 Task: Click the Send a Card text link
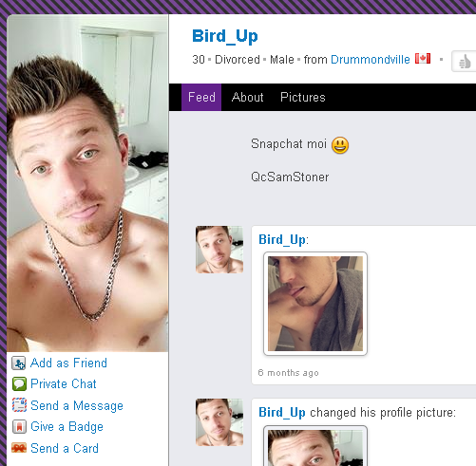(65, 448)
